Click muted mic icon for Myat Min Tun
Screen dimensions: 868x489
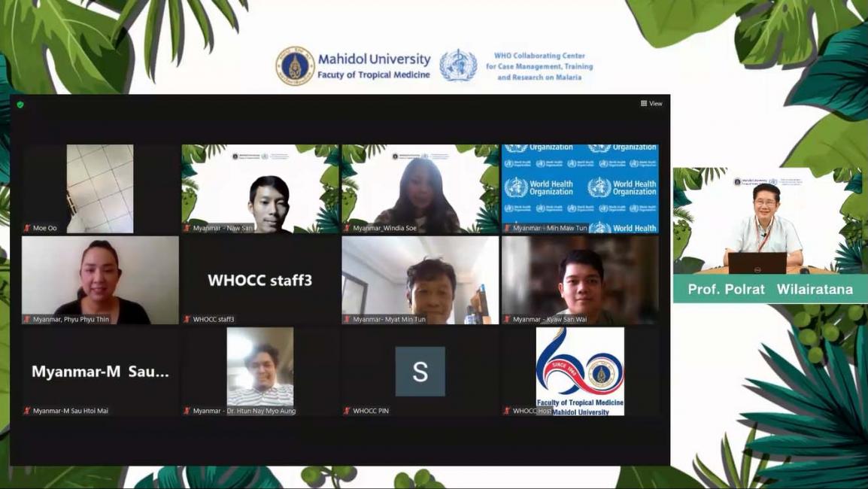coord(347,319)
